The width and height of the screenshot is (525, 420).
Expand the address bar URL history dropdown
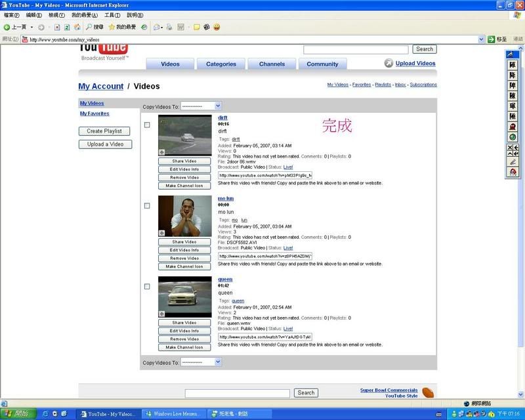481,39
